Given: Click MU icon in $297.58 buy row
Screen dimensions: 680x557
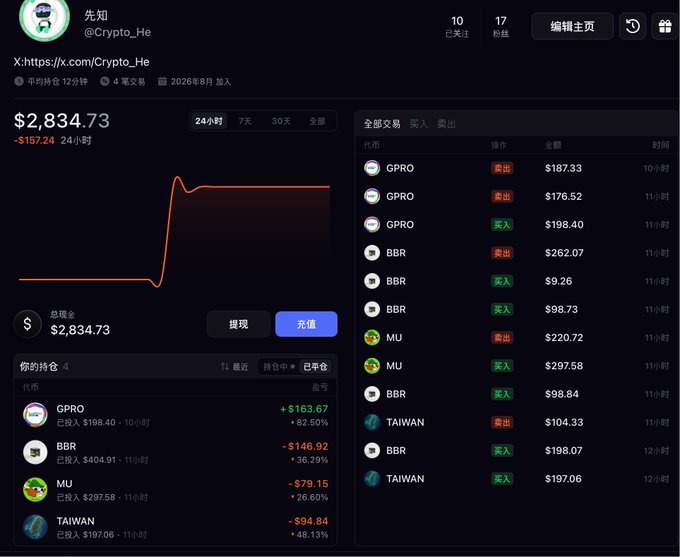Looking at the screenshot, I should 372,366.
